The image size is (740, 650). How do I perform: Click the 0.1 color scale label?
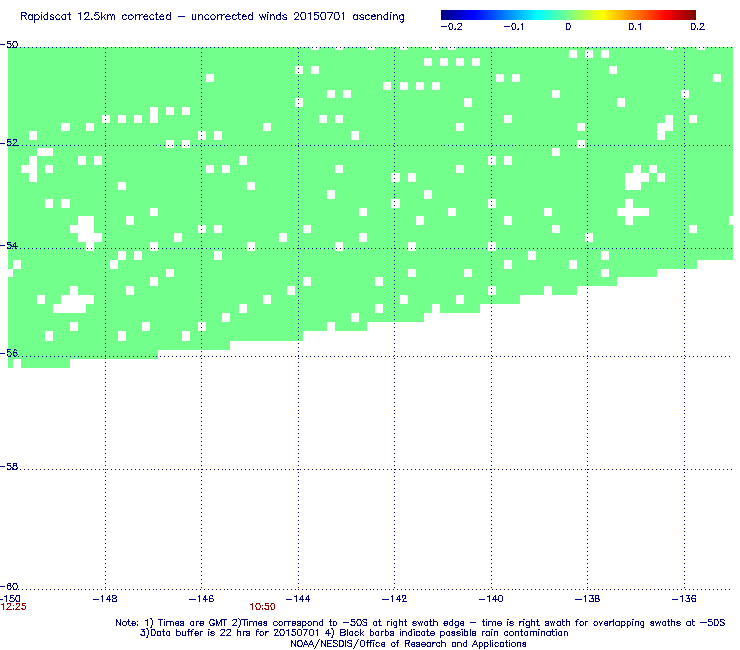point(635,27)
